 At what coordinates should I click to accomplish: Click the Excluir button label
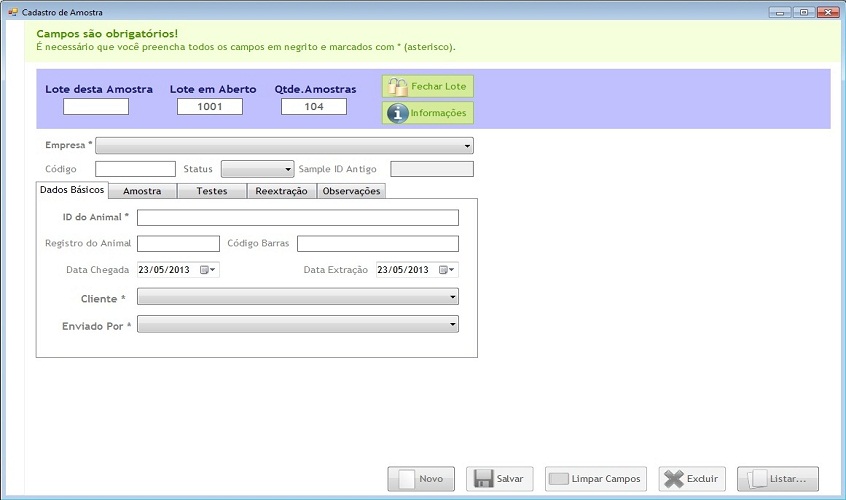(x=702, y=479)
